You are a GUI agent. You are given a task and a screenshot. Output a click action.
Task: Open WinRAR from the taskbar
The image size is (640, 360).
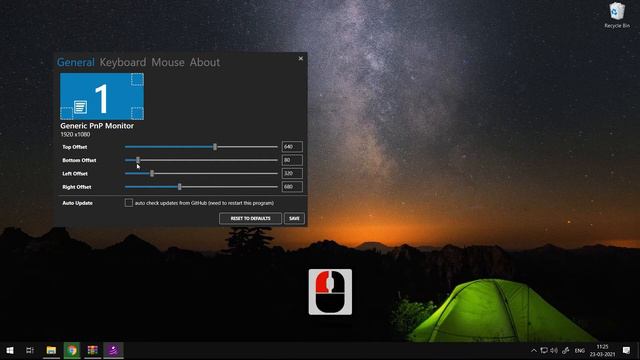coord(93,350)
